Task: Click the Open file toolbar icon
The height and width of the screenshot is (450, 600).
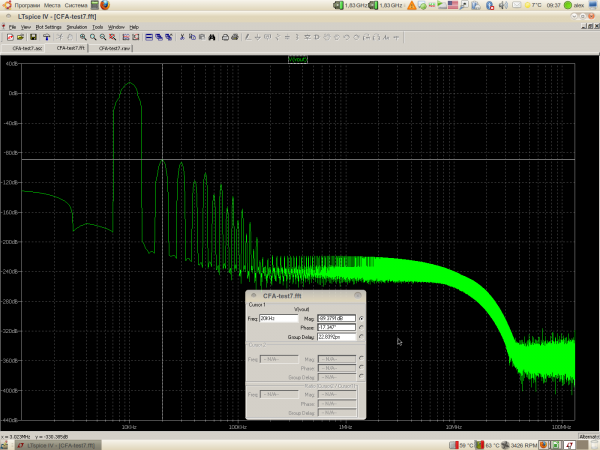Action: tap(20, 37)
